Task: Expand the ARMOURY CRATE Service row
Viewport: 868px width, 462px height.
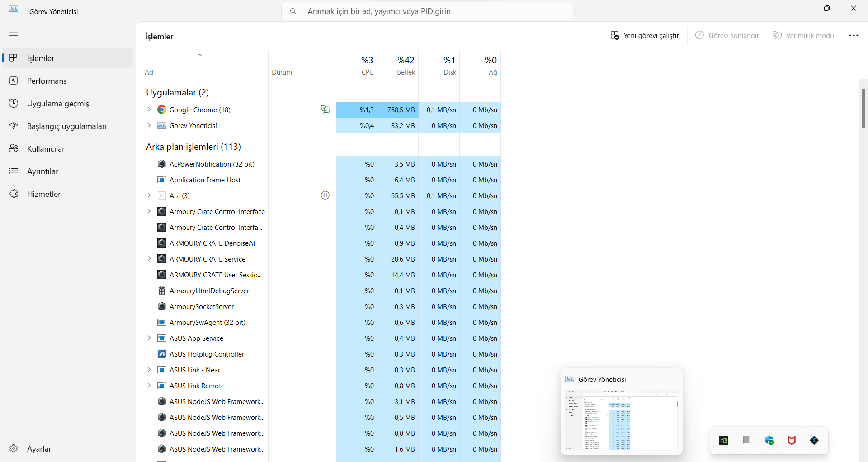Action: pos(149,259)
